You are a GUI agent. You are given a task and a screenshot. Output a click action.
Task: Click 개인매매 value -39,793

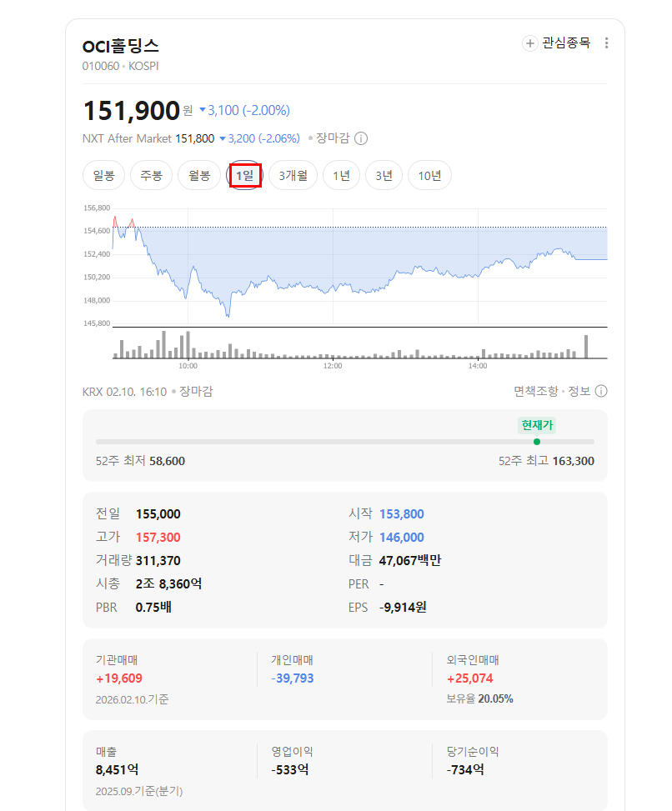293,678
